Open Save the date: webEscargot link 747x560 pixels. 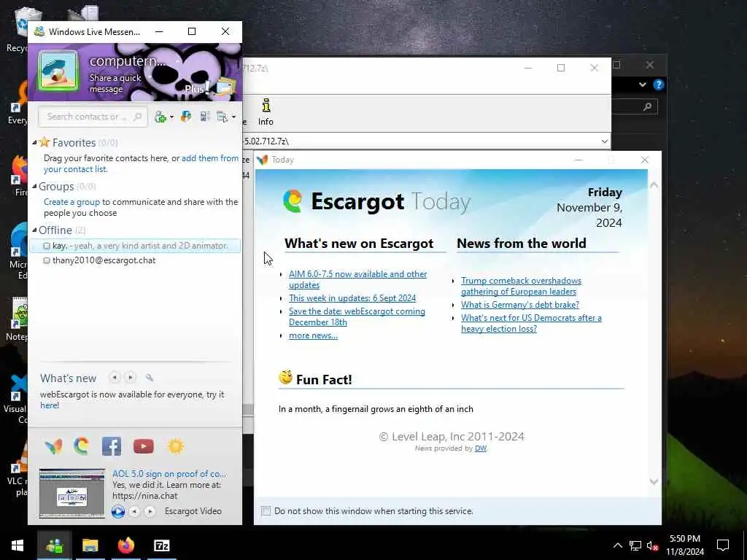point(357,316)
